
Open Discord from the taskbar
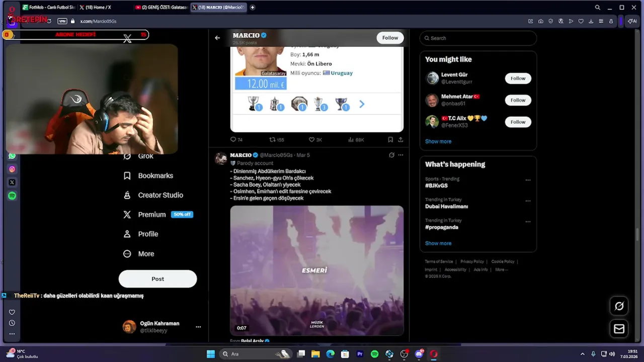[x=419, y=354]
